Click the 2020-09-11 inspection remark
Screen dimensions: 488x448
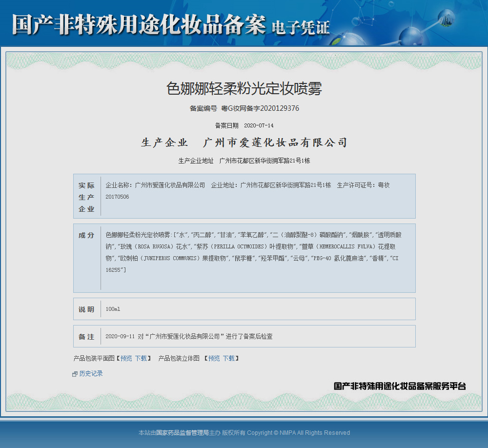click(189, 337)
